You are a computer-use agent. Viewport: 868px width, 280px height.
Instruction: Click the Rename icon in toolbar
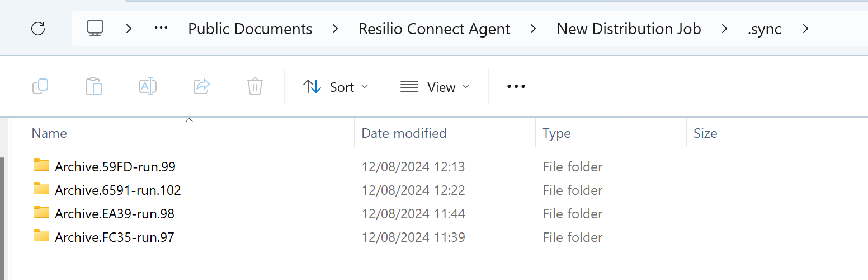coord(147,86)
